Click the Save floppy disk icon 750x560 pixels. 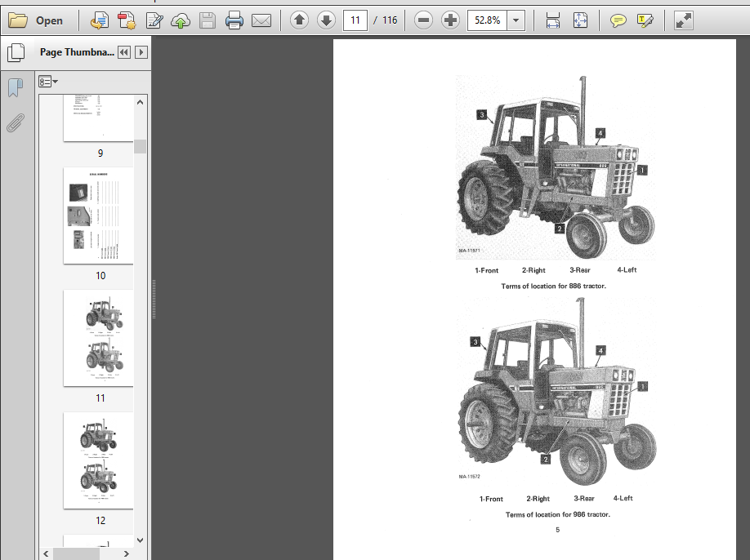(208, 20)
